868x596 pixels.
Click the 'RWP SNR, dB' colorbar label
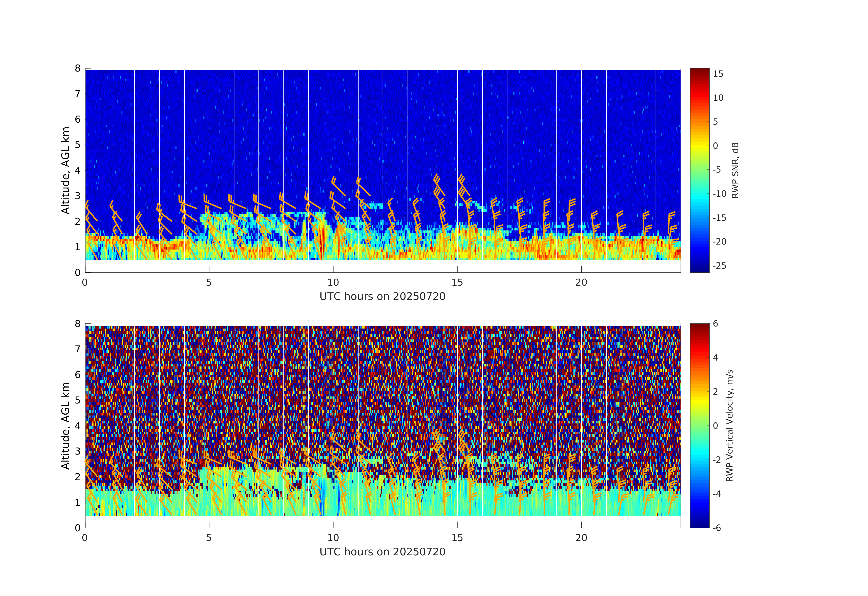(735, 170)
